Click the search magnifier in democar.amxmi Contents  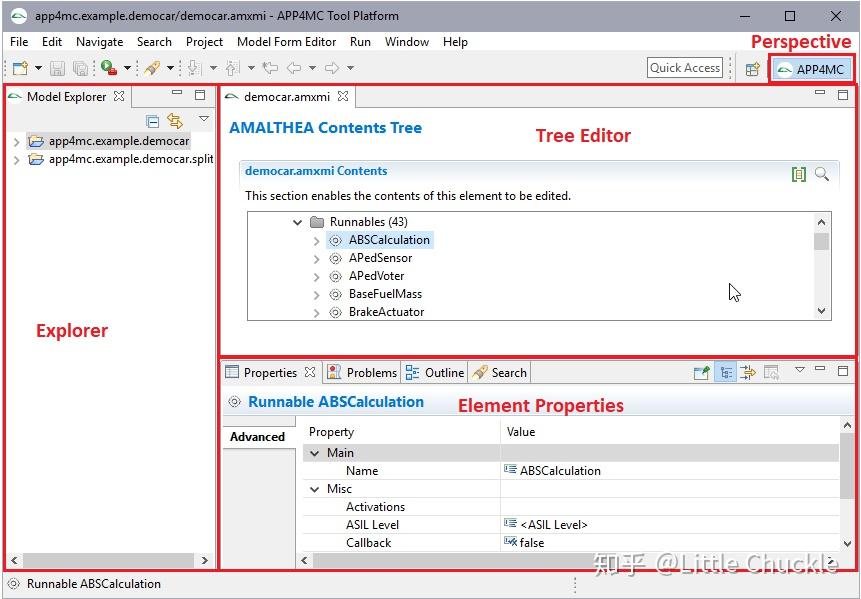click(x=822, y=173)
